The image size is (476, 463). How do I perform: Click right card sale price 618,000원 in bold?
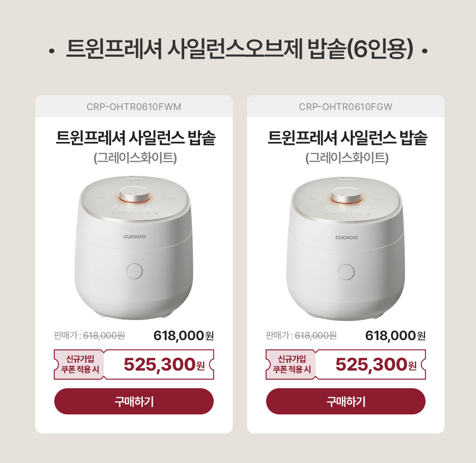point(396,336)
